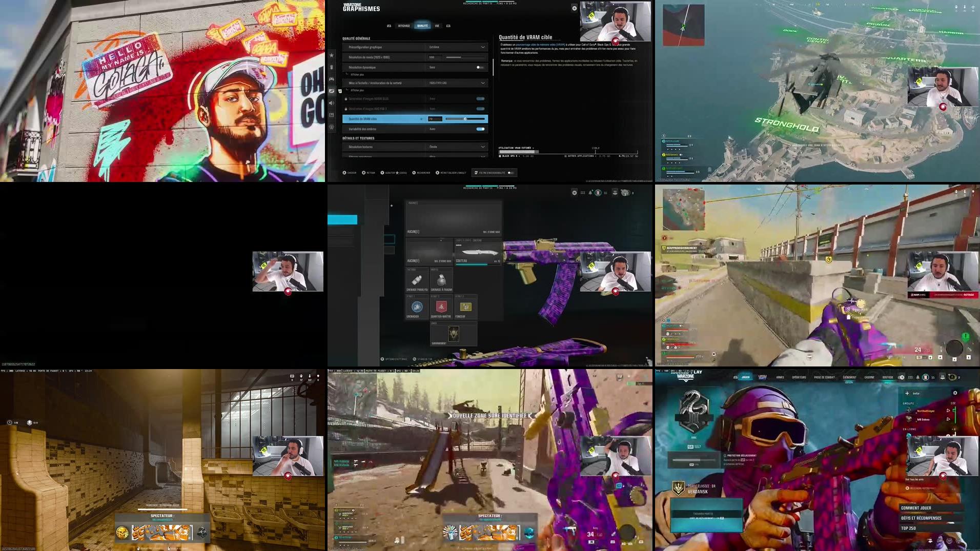Click Options d'attirail prompt in loadout screen
The width and height of the screenshot is (980, 551).
pos(394,359)
